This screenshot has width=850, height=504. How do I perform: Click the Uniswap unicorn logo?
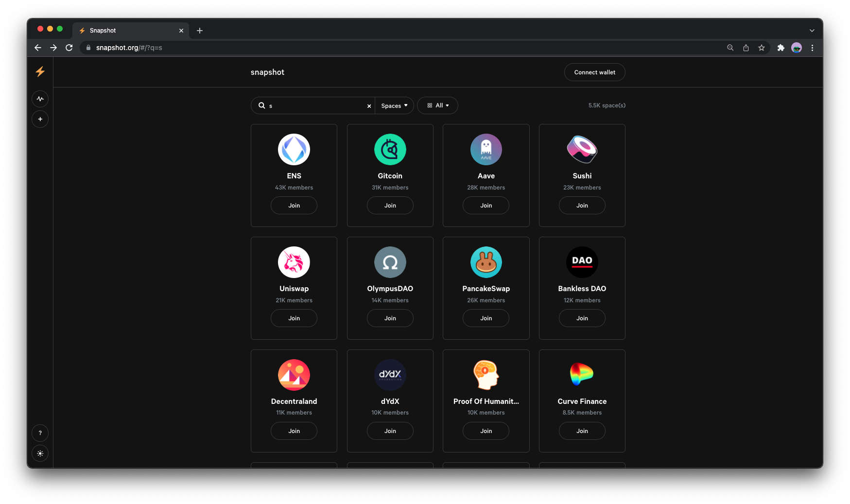tap(294, 262)
